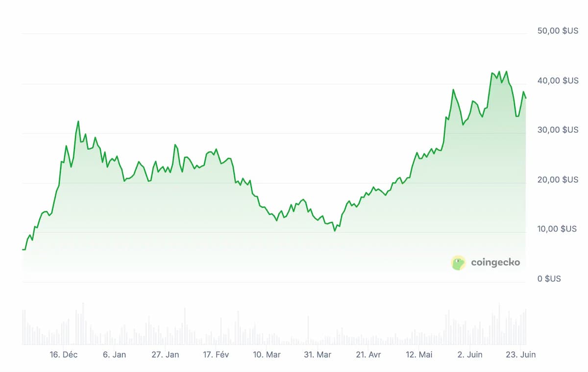Click the 20,00 $US price axis label
588x372 pixels.
[558, 180]
